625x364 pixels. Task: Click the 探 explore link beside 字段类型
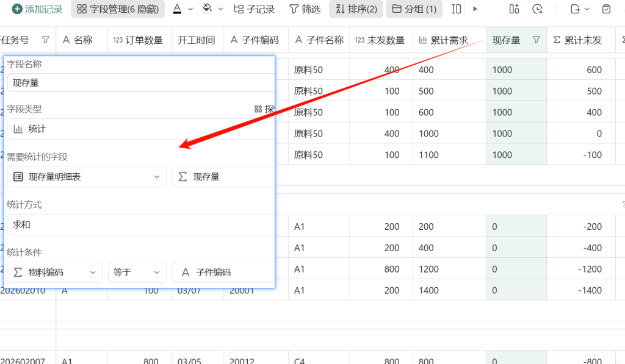[265, 109]
